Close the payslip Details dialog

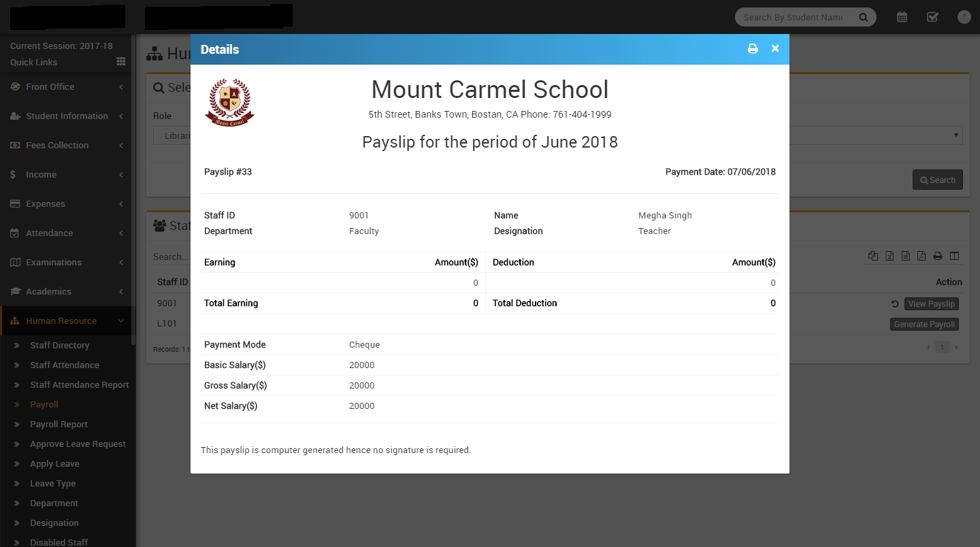pos(775,49)
